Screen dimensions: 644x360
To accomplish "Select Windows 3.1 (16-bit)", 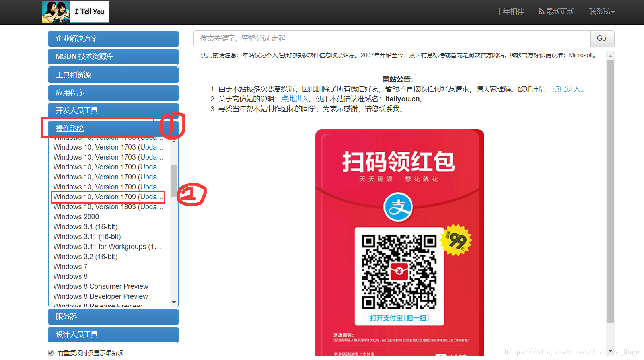I will click(86, 227).
